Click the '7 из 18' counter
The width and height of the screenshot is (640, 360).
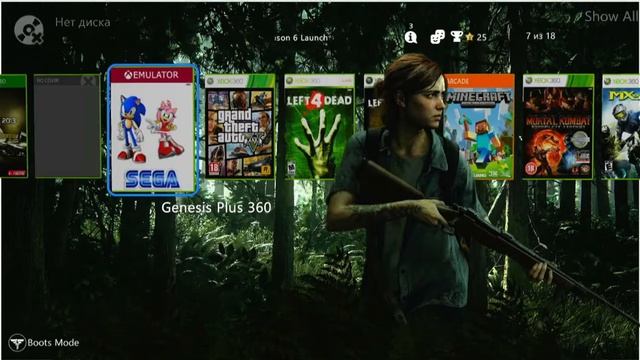pos(540,36)
